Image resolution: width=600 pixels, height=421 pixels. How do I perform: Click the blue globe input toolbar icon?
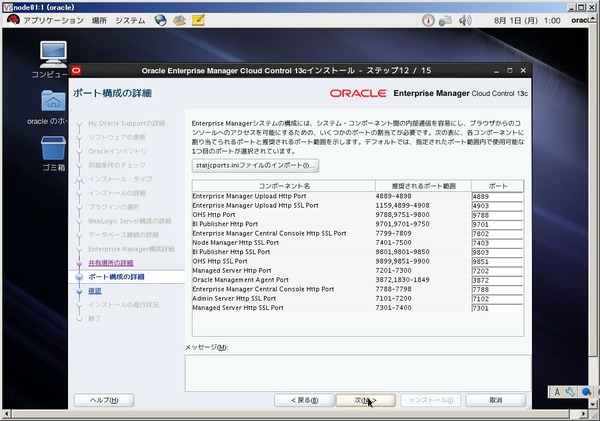[x=586, y=392]
